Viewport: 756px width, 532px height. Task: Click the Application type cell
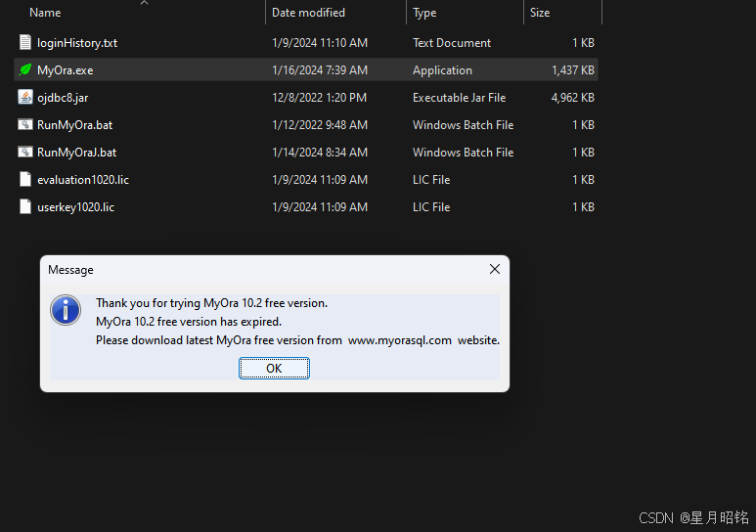442,70
